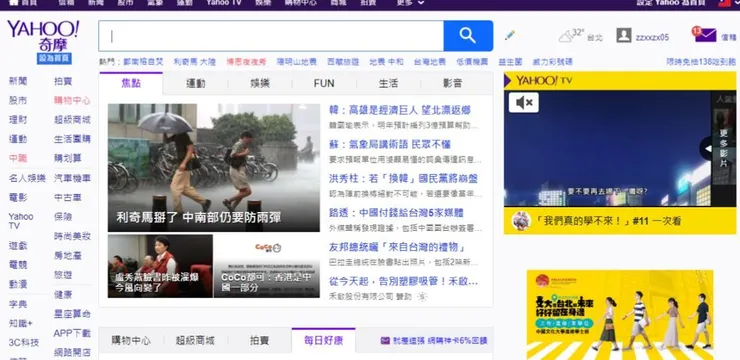The width and height of the screenshot is (740, 360).
Task: Open 新聞 in the left sidebar
Action: pos(18,81)
